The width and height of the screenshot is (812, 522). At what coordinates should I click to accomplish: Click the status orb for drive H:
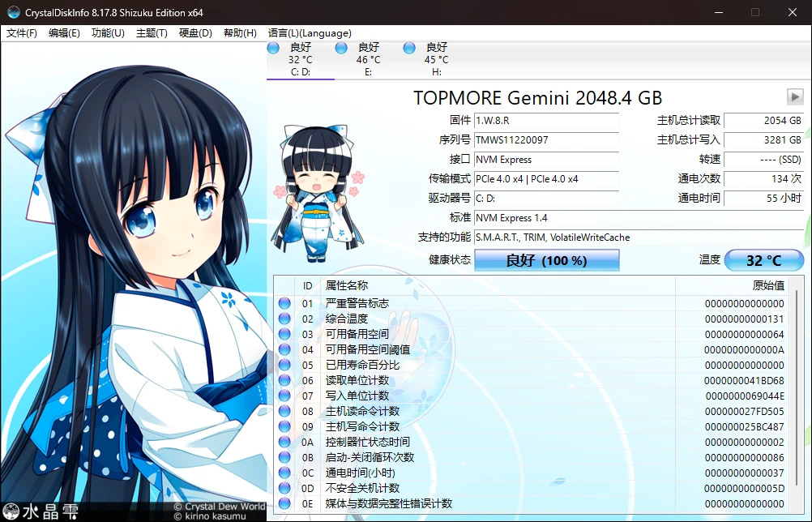pos(409,48)
